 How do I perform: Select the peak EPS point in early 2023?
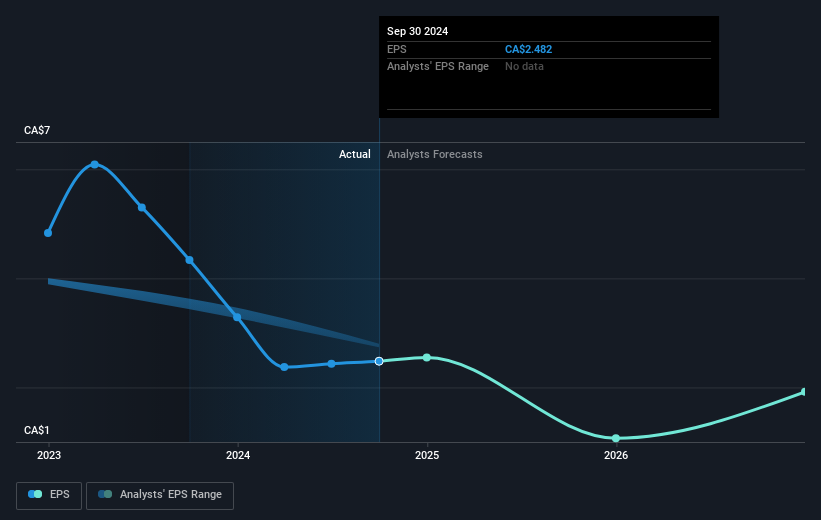tap(95, 164)
